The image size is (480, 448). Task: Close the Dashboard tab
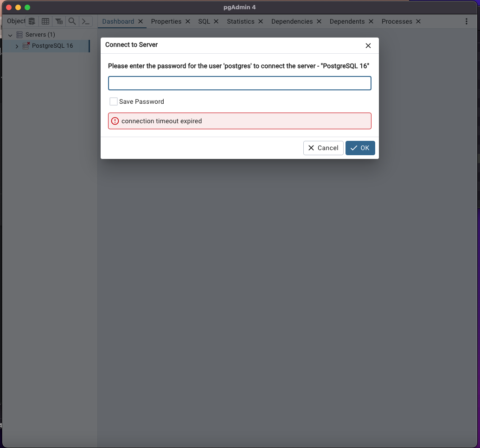140,21
